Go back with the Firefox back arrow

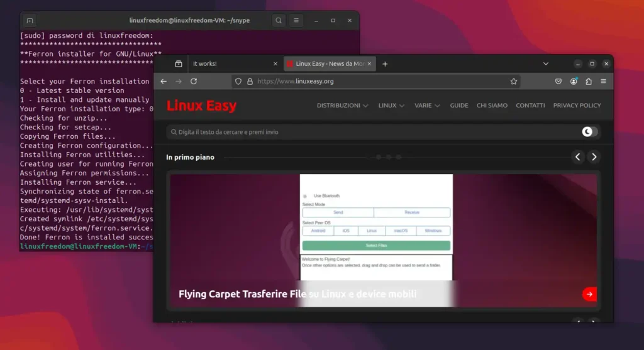click(164, 81)
